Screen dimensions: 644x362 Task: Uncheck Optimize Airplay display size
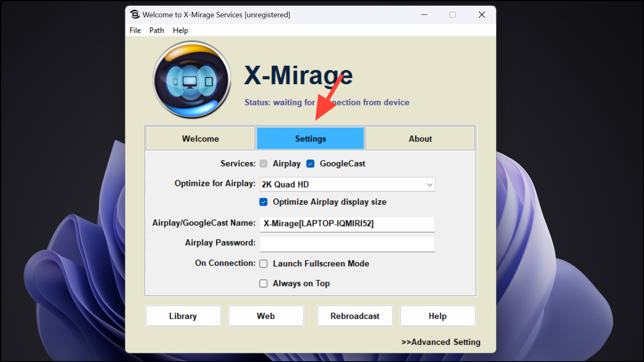pyautogui.click(x=264, y=202)
